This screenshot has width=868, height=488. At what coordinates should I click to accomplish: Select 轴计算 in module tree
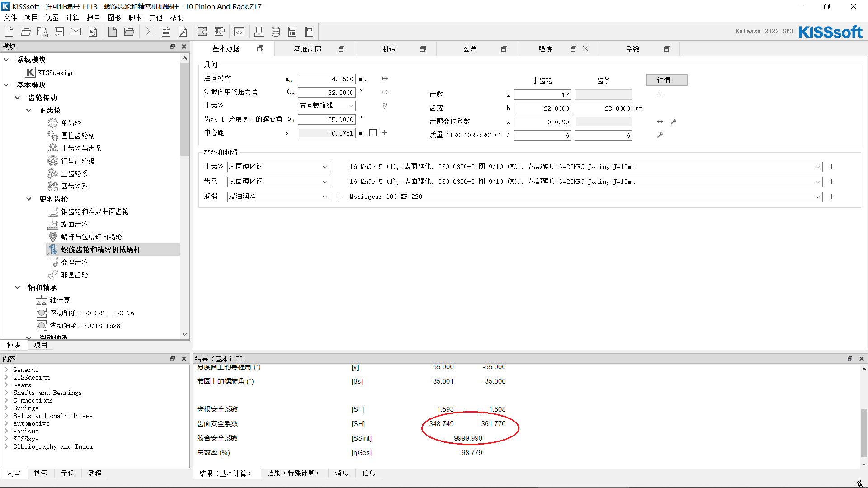click(x=60, y=300)
